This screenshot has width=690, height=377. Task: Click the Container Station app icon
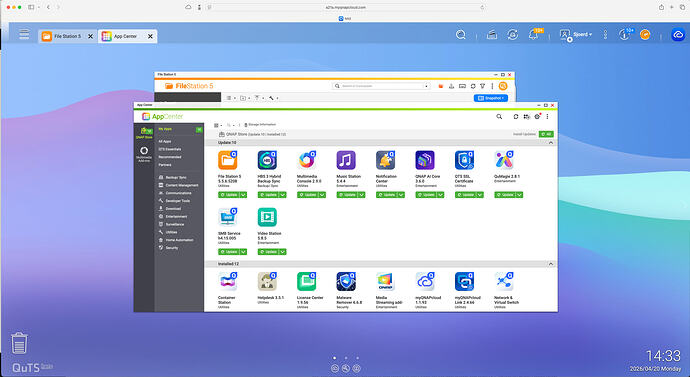point(228,282)
